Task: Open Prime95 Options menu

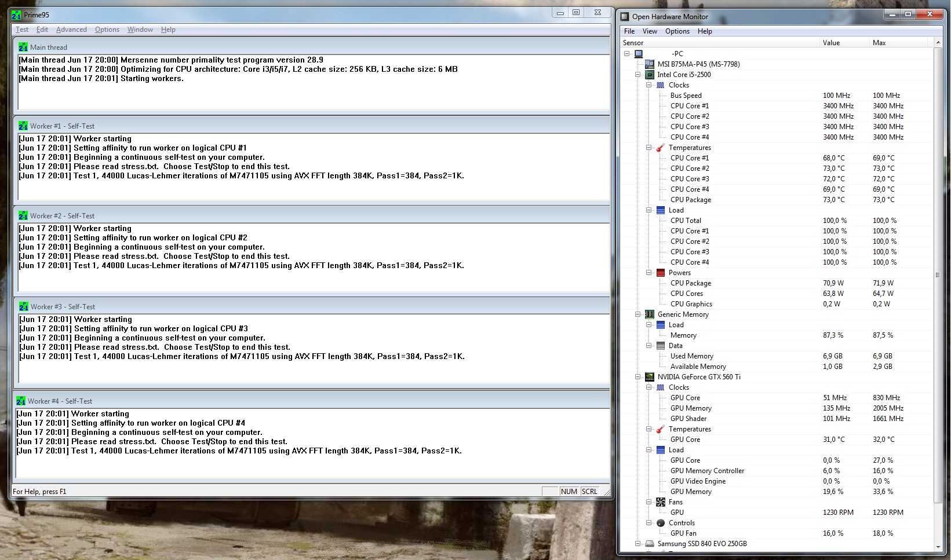Action: 107,30
